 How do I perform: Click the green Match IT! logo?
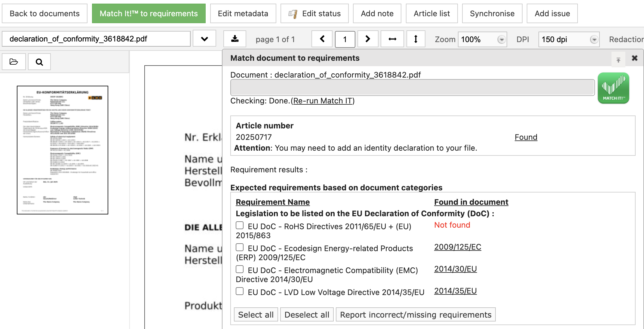point(613,88)
